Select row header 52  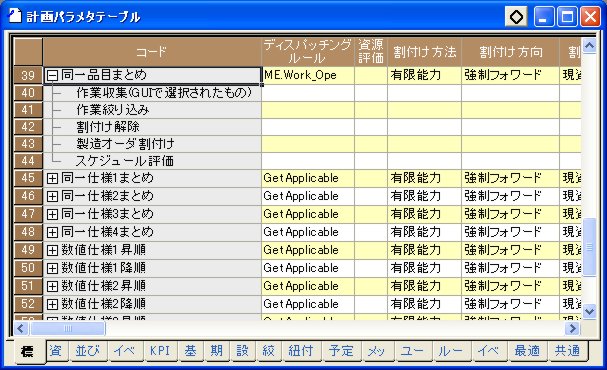click(28, 304)
